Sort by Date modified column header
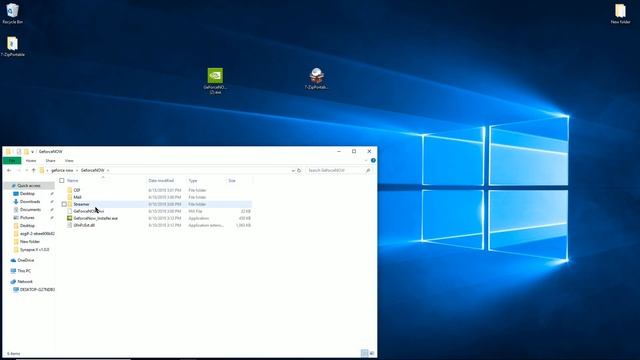 click(x=161, y=180)
